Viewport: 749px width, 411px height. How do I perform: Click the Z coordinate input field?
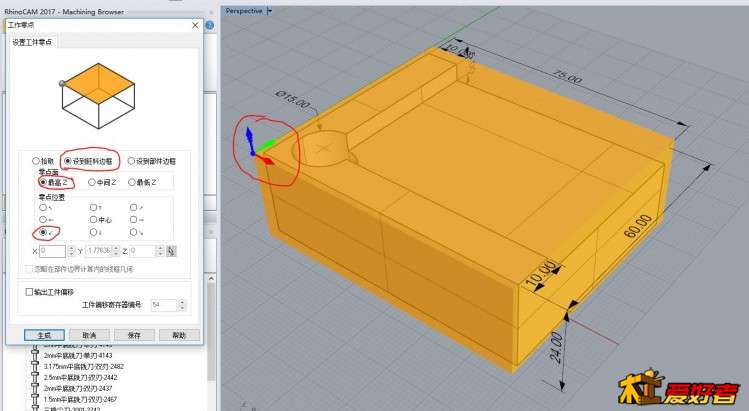tap(142, 251)
